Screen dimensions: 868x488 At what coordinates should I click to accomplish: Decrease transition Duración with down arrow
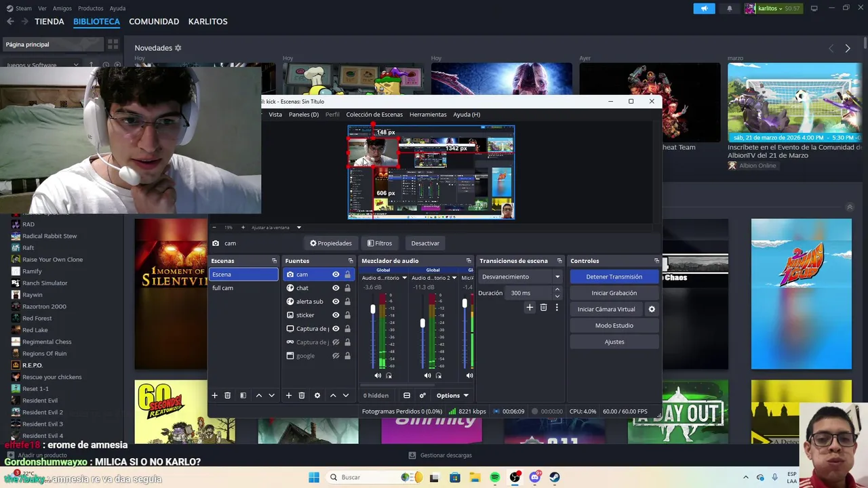(557, 296)
